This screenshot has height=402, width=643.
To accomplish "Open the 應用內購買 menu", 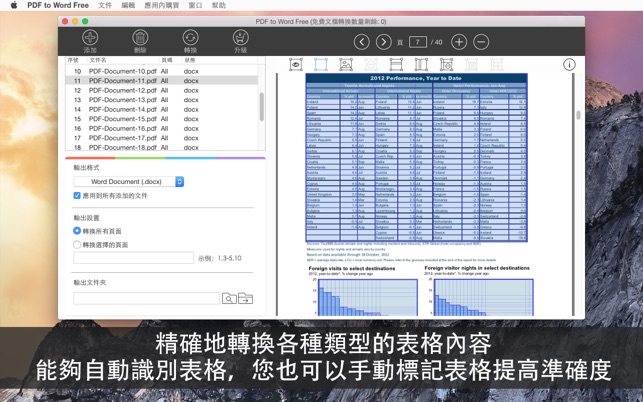I will (162, 5).
